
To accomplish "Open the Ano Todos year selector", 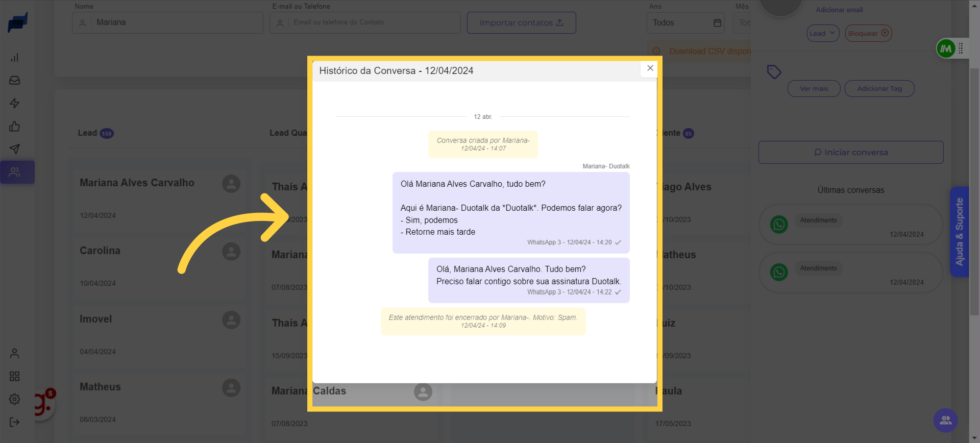I will [x=685, y=23].
